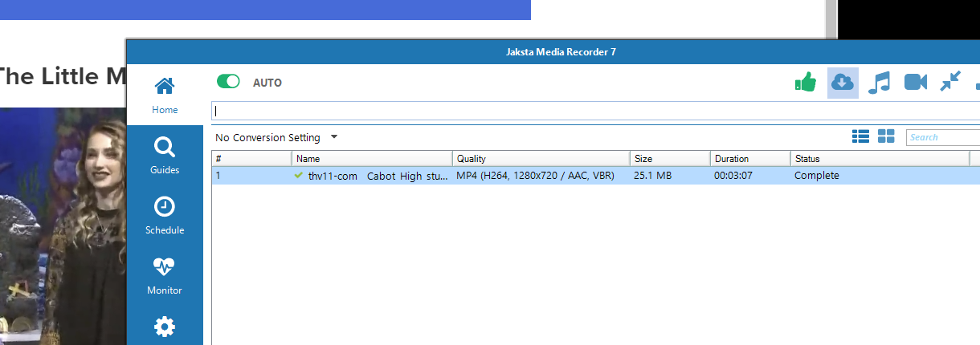Image resolution: width=980 pixels, height=345 pixels.
Task: Click the video thumbnail in browser window
Action: (63, 226)
